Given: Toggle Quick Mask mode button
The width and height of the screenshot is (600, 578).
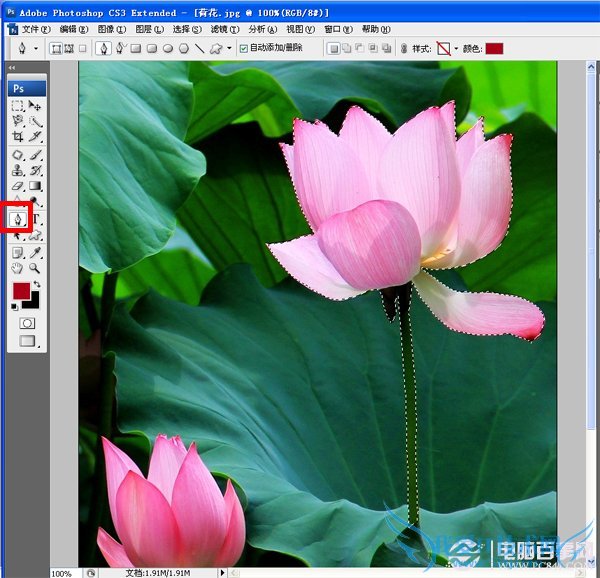Looking at the screenshot, I should coord(27,323).
